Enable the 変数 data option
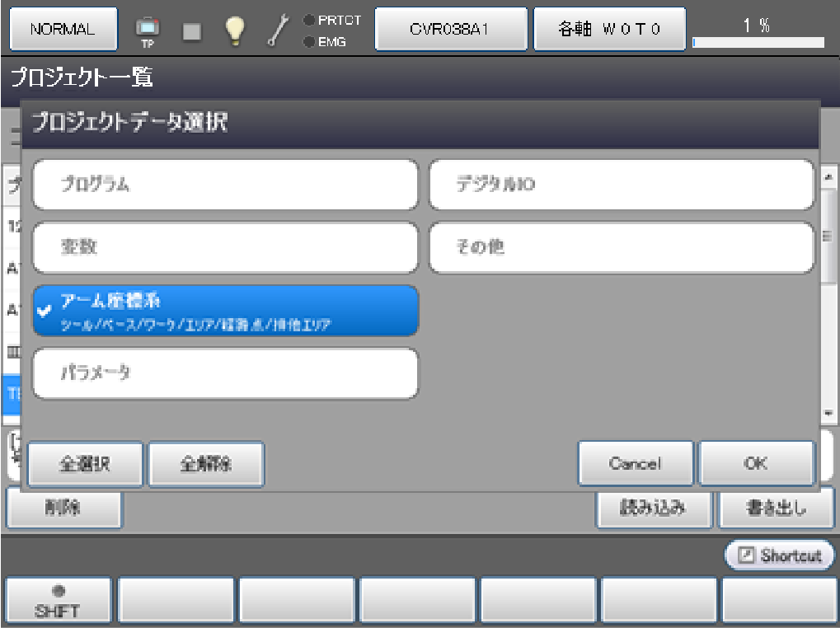 225,247
